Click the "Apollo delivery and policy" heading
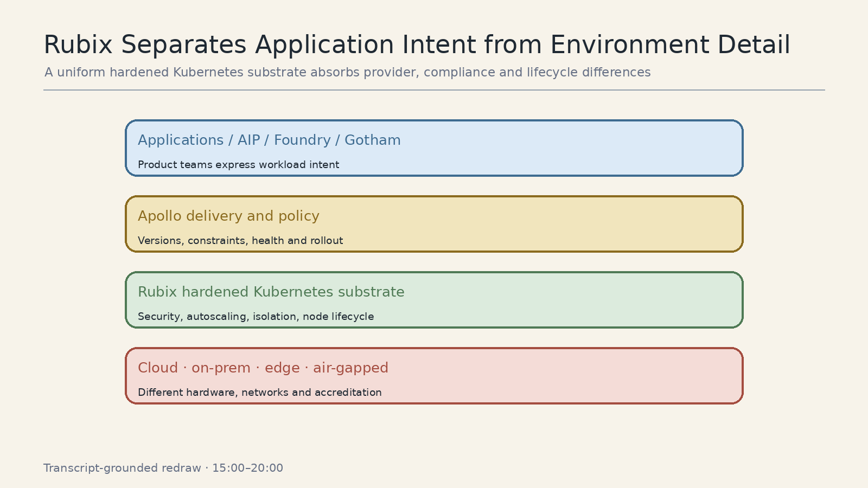868x488 pixels. click(228, 216)
